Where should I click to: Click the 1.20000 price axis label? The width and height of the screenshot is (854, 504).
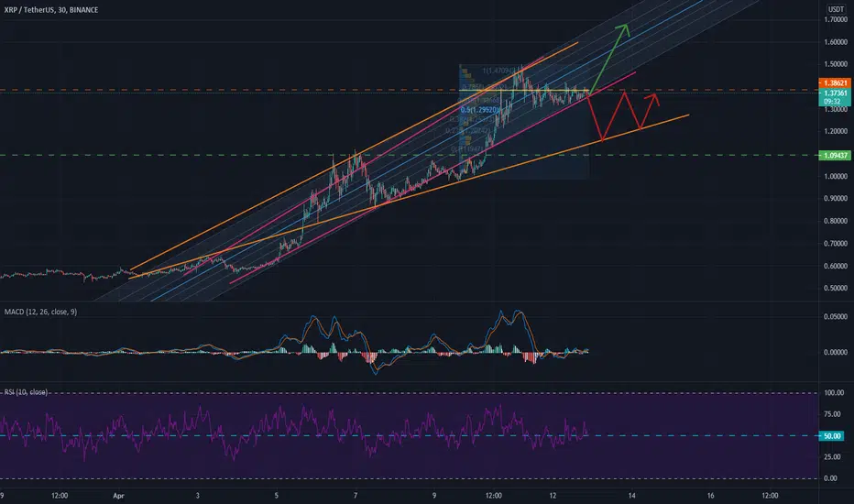(836, 131)
